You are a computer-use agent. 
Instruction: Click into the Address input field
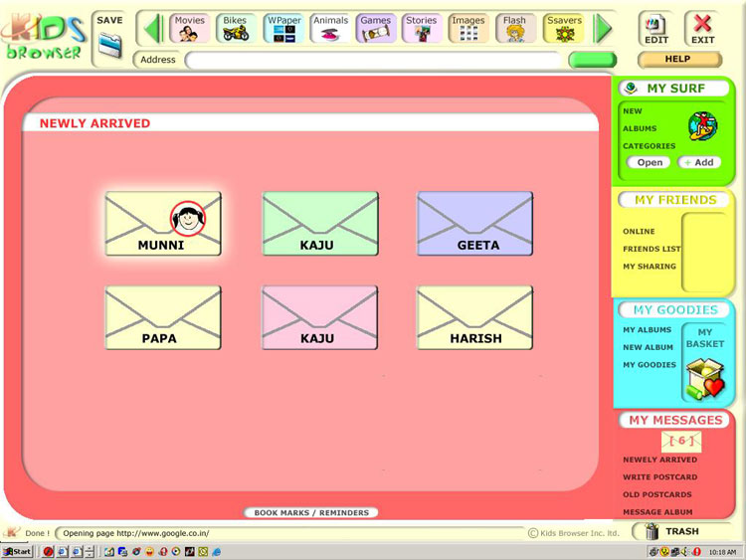coord(374,61)
